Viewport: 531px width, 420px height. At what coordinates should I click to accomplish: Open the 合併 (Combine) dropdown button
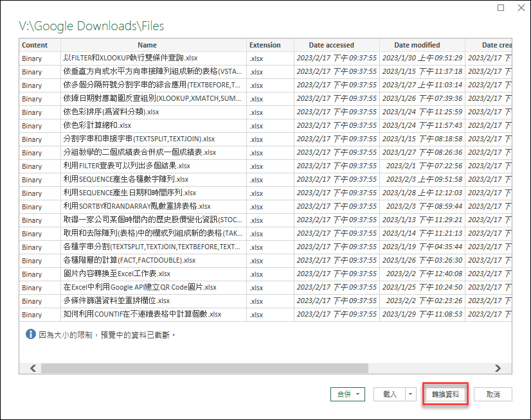347,394
